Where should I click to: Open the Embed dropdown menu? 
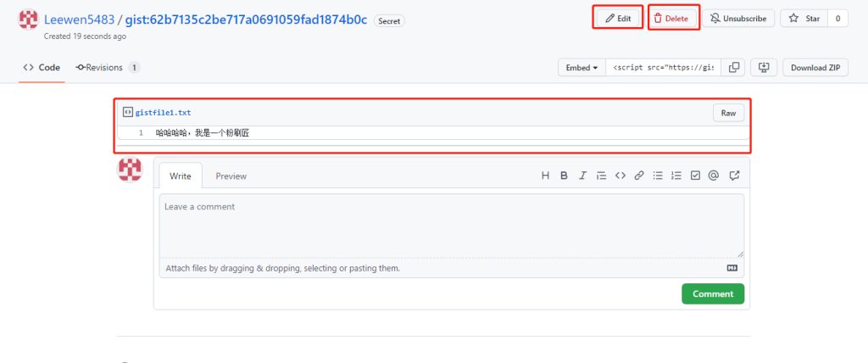pyautogui.click(x=581, y=68)
